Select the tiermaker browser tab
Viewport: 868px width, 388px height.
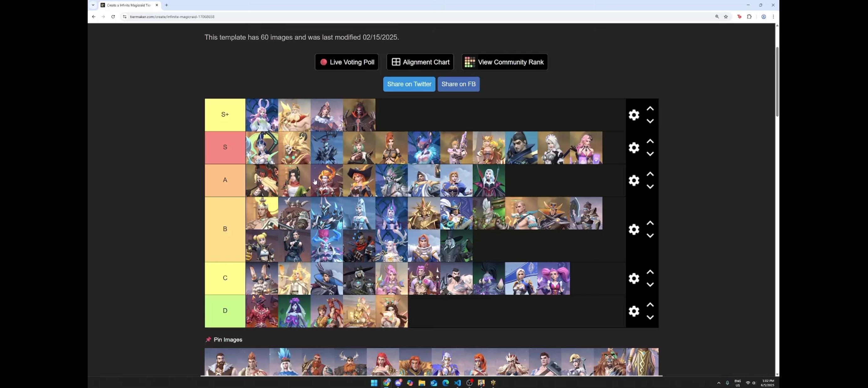point(129,5)
